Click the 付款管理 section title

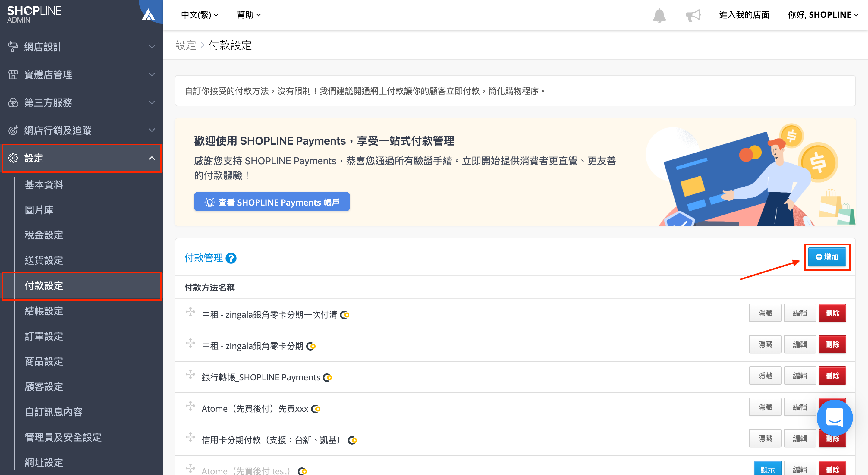click(203, 258)
